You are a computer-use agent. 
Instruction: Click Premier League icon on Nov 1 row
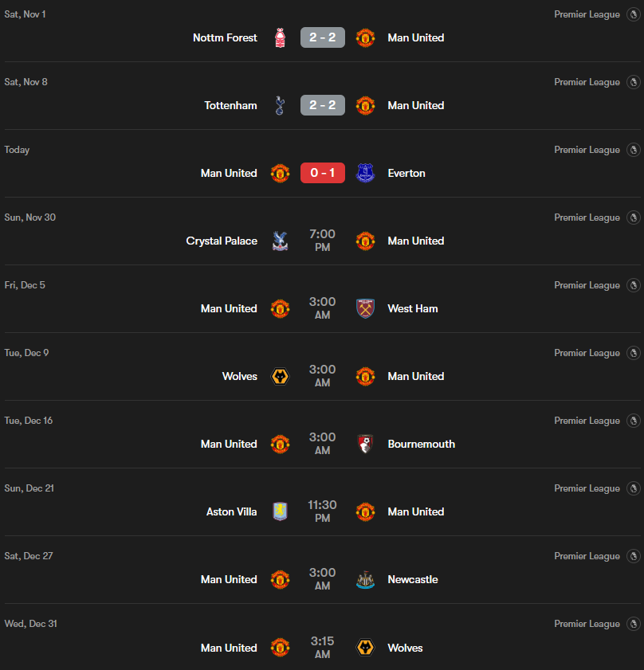point(634,14)
